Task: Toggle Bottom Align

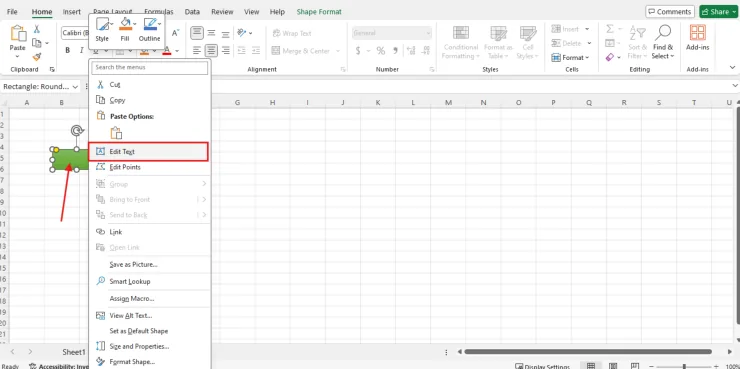Action: [226, 33]
